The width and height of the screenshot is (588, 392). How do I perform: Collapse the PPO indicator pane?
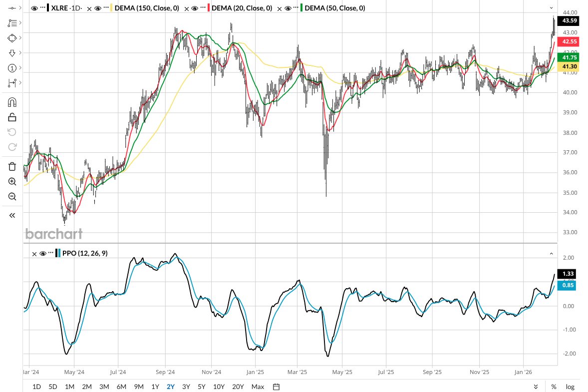coord(552,254)
